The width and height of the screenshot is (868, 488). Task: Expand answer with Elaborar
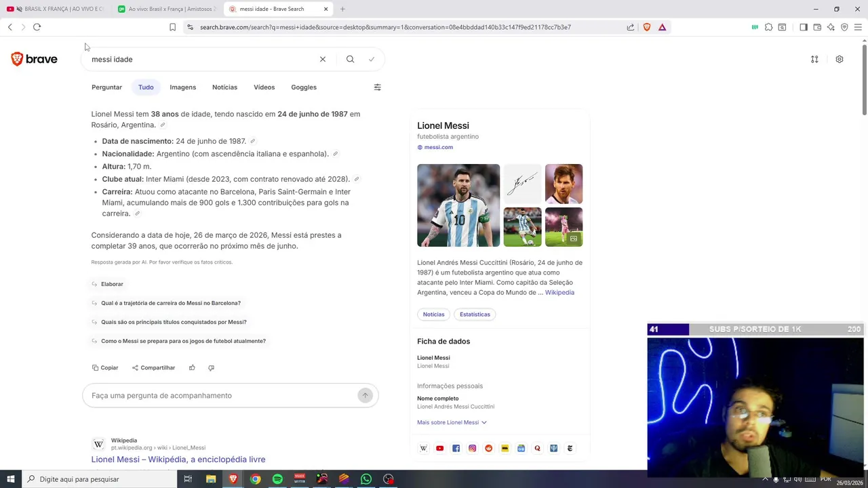click(107, 284)
